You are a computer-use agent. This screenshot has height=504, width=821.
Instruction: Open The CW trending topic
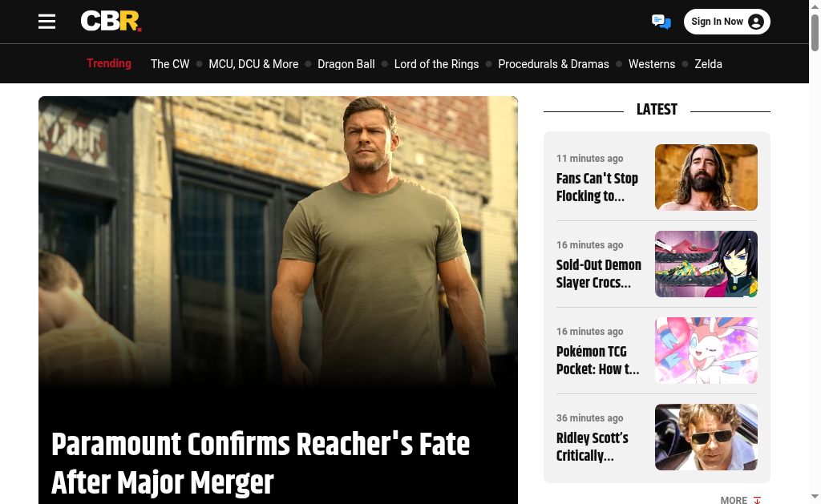(x=170, y=64)
